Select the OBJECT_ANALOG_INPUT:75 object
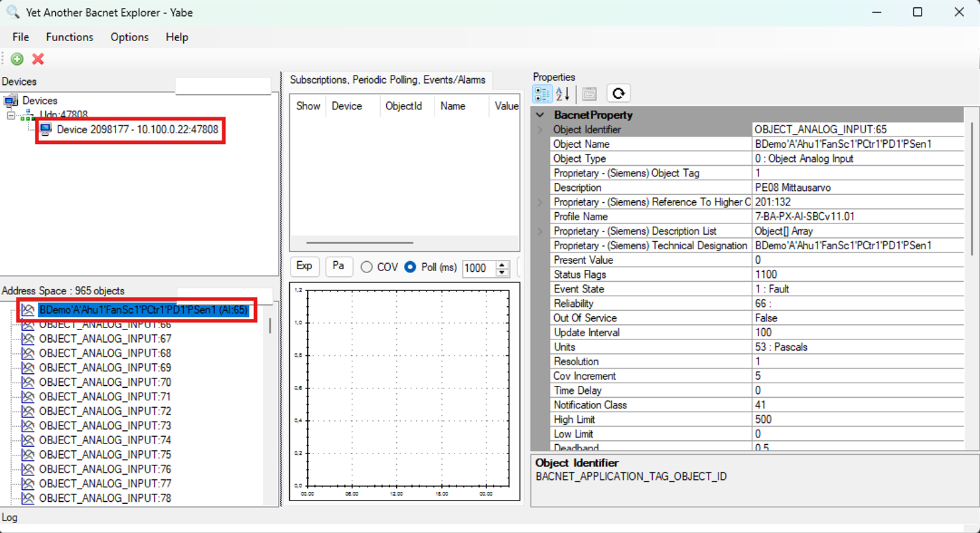The image size is (980, 533). pyautogui.click(x=105, y=455)
